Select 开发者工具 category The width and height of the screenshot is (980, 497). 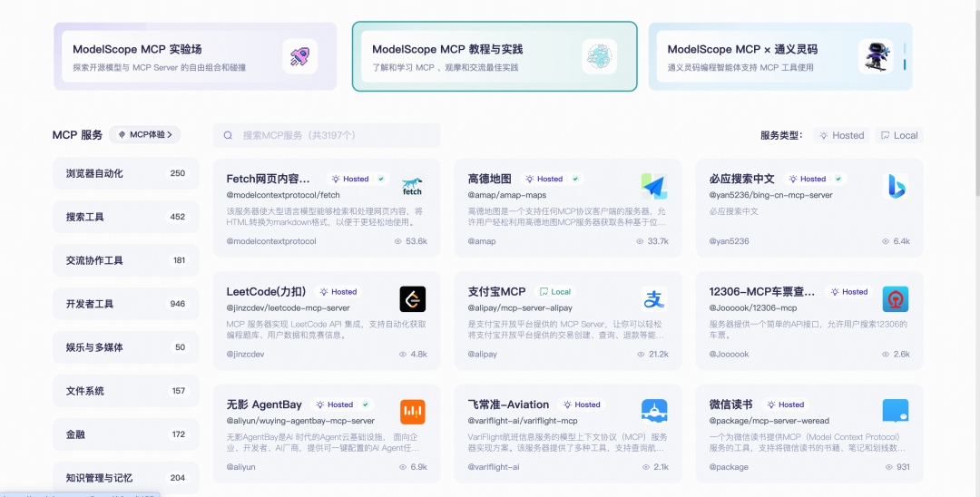click(x=125, y=304)
